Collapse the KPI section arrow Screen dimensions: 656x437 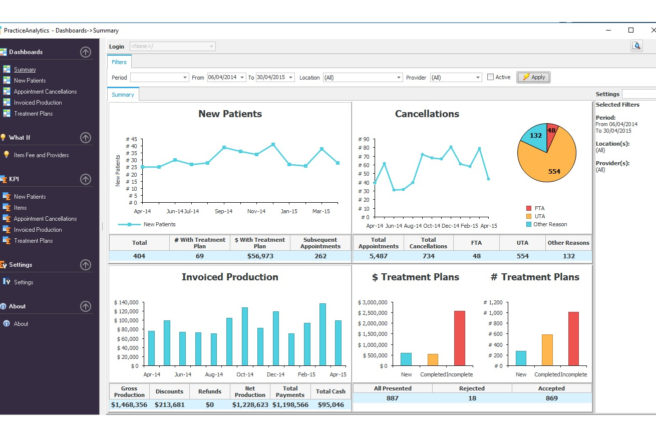(x=85, y=179)
